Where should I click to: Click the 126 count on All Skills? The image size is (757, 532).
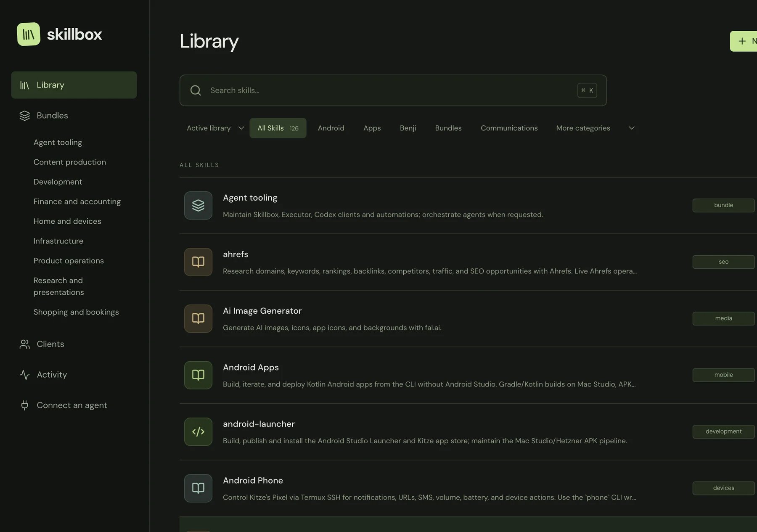pos(294,129)
